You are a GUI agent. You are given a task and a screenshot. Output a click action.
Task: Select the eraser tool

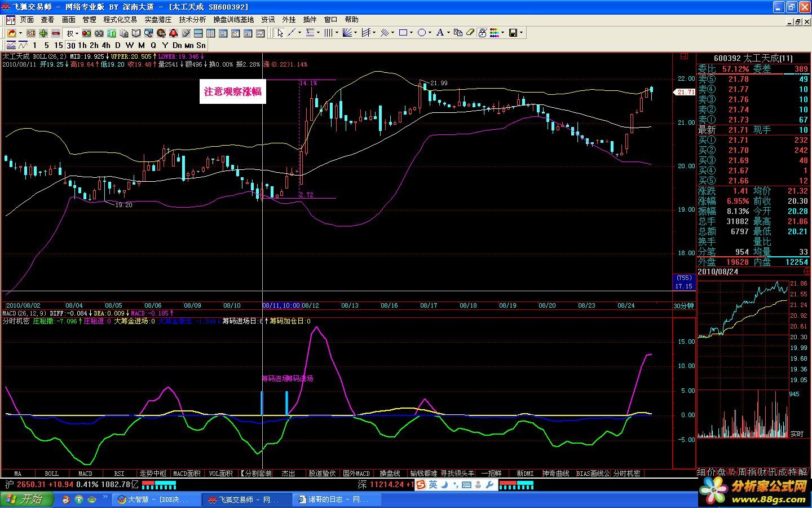click(470, 33)
